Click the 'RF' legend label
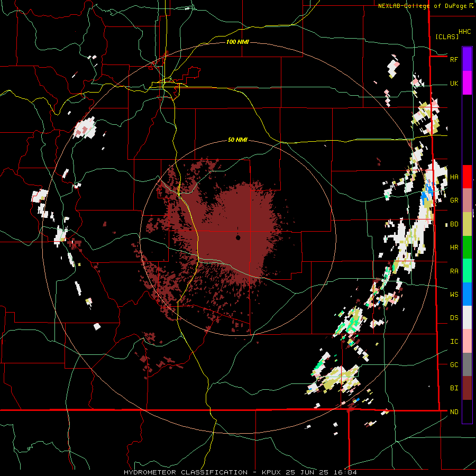Screen dimensions: 476x476 (x=454, y=59)
